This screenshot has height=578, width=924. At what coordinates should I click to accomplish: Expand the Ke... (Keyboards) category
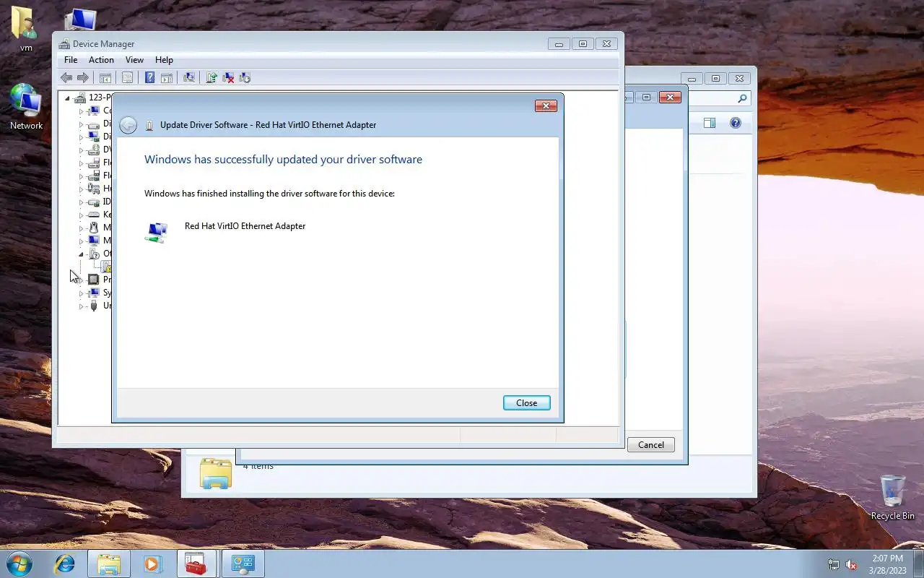81,215
